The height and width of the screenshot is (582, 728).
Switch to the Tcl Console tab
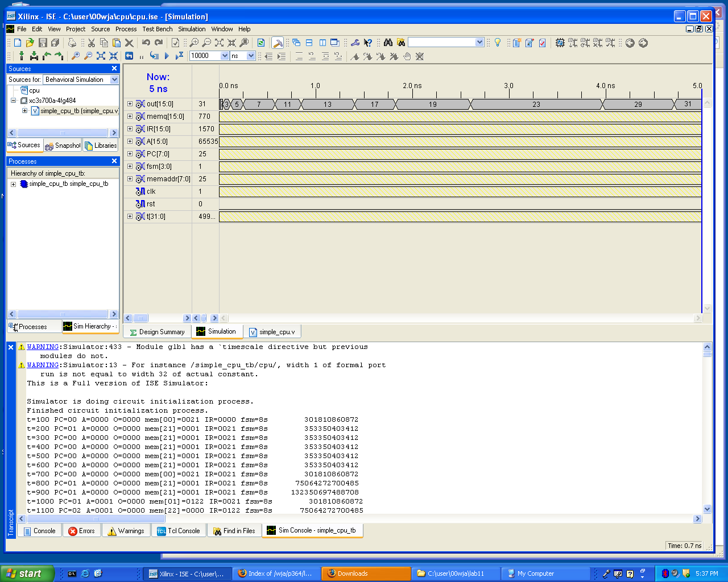179,531
